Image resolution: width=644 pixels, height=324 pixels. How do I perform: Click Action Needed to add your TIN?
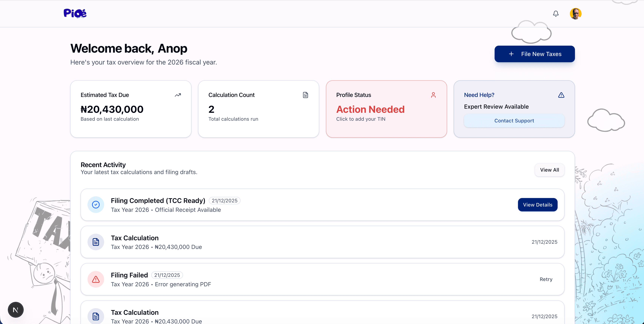(x=370, y=109)
